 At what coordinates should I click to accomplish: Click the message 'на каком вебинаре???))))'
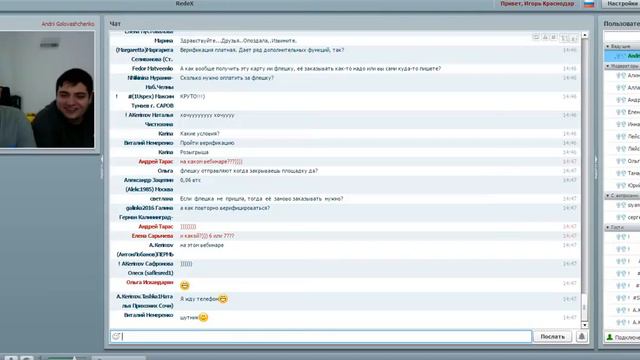pyautogui.click(x=211, y=162)
